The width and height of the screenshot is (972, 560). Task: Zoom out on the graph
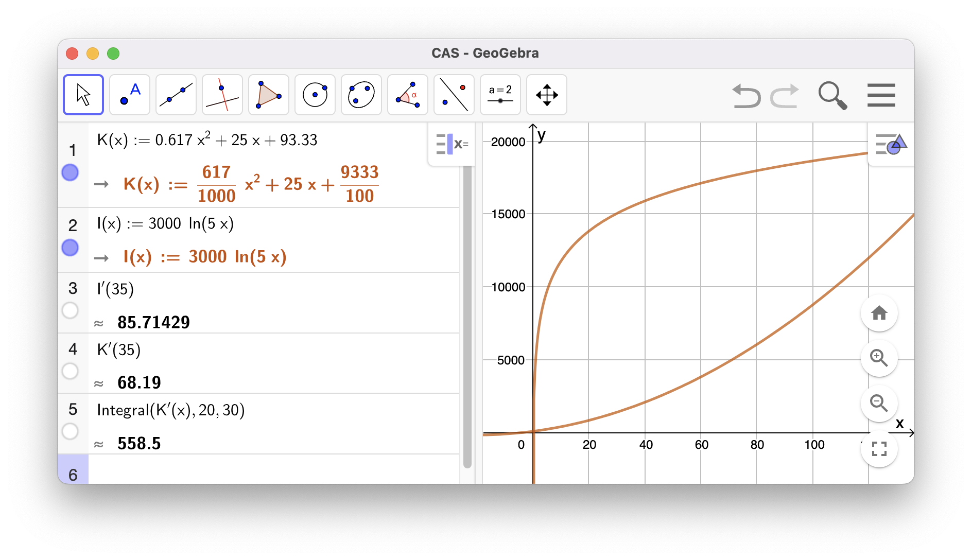click(x=879, y=403)
